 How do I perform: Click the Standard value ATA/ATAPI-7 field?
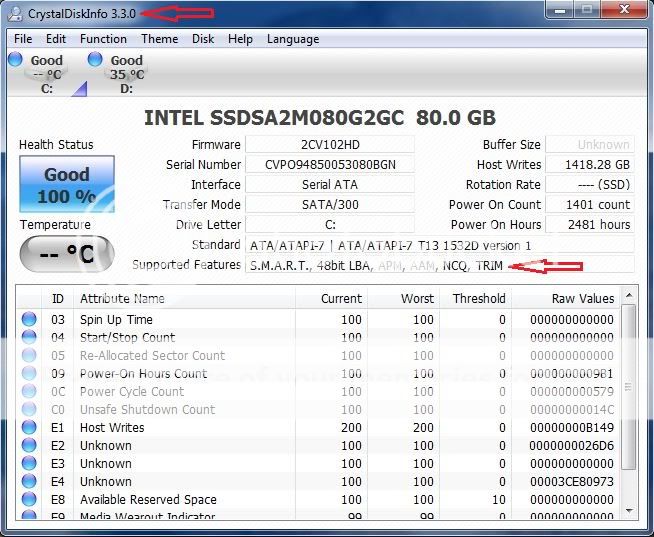(x=440, y=245)
